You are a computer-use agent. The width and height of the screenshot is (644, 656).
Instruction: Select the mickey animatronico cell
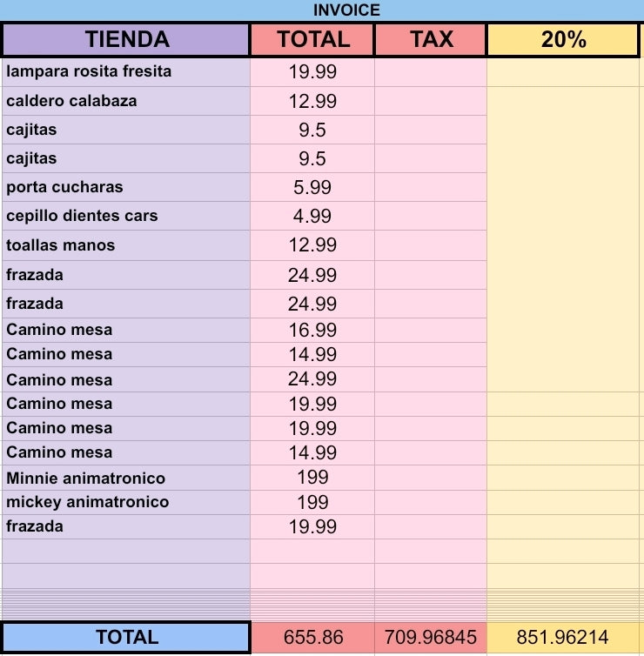(126, 502)
